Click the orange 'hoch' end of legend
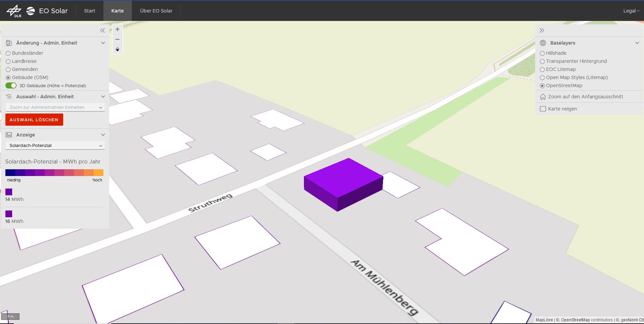 click(x=98, y=173)
